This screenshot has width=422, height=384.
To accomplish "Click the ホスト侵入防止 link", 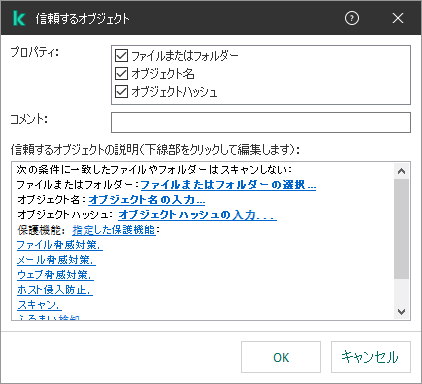I will [x=55, y=290].
